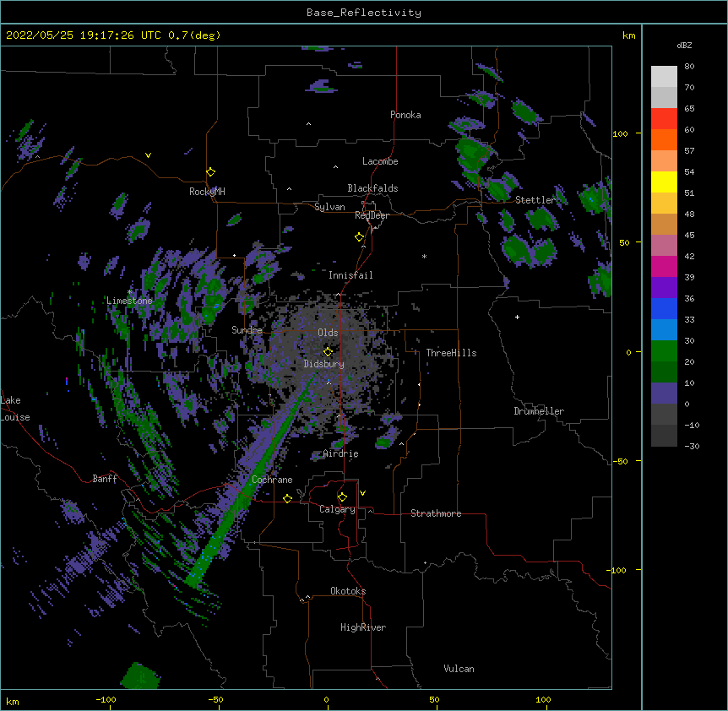The width and height of the screenshot is (728, 711).
Task: Click the ThreeHills town label
Action: [x=451, y=353]
